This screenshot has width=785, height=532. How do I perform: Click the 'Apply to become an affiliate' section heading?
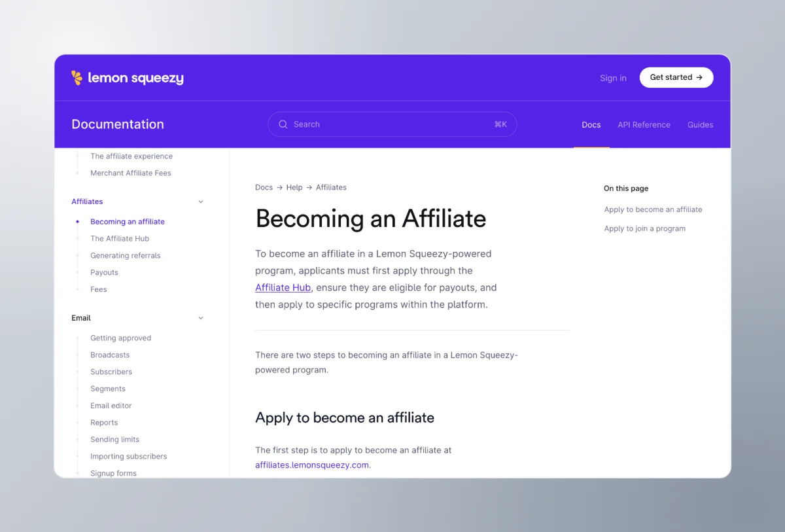pyautogui.click(x=345, y=417)
